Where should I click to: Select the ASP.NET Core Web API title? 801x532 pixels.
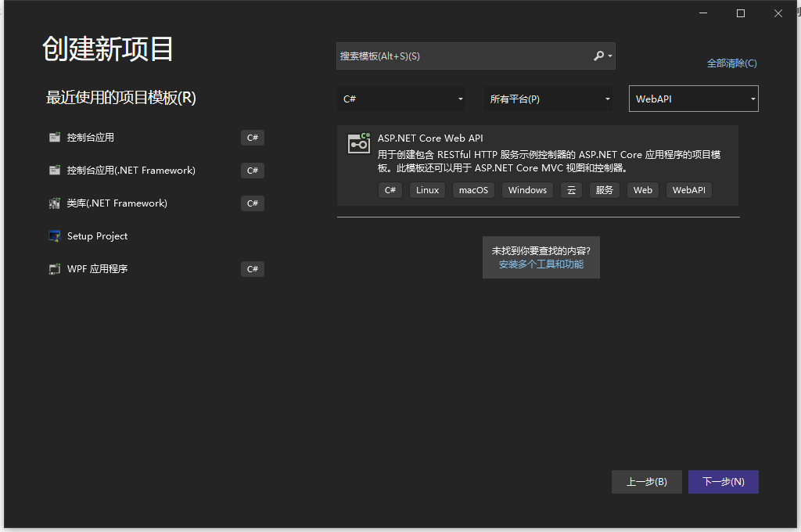coord(430,138)
